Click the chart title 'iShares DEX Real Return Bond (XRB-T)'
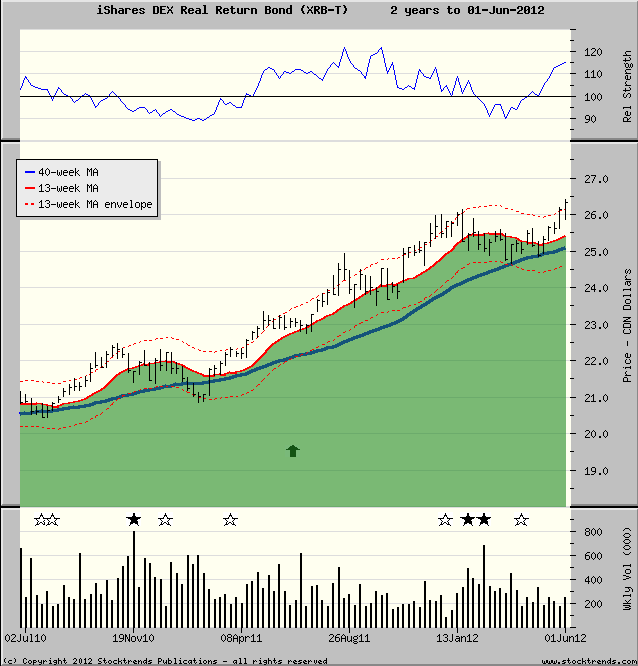The image size is (638, 666). [222, 10]
